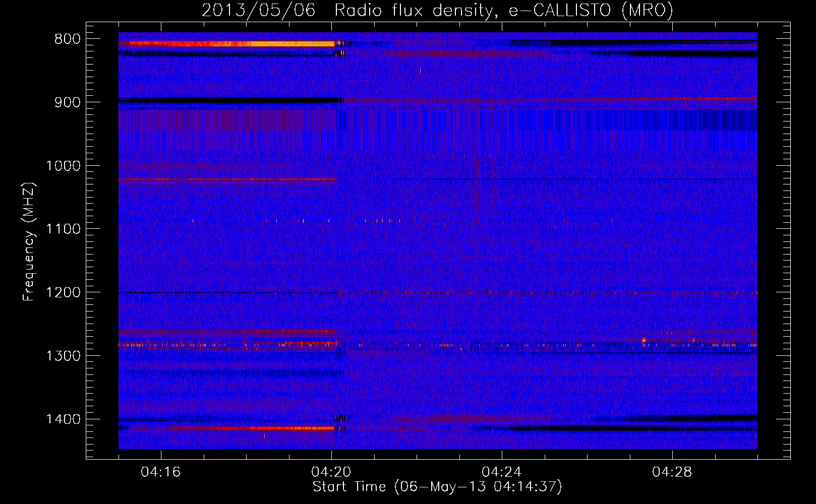Click the plot title '2013/05/06 Radio flux density'
Viewport: 816px width, 504px height.
pyautogui.click(x=437, y=10)
